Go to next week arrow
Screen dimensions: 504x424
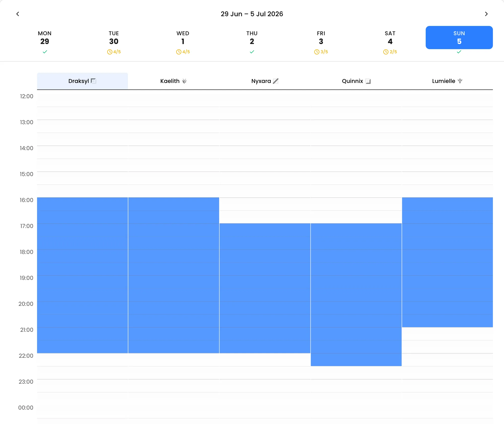pyautogui.click(x=486, y=14)
